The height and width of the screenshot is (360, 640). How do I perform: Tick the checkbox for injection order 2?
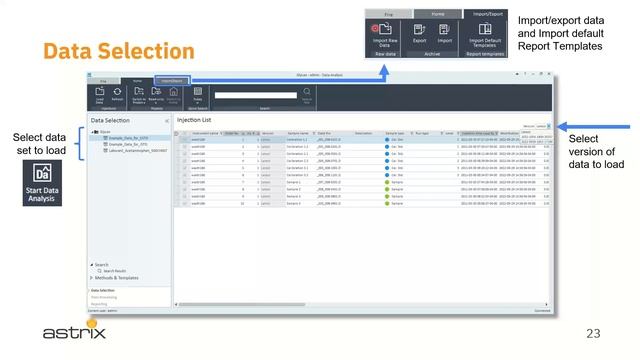(x=184, y=147)
